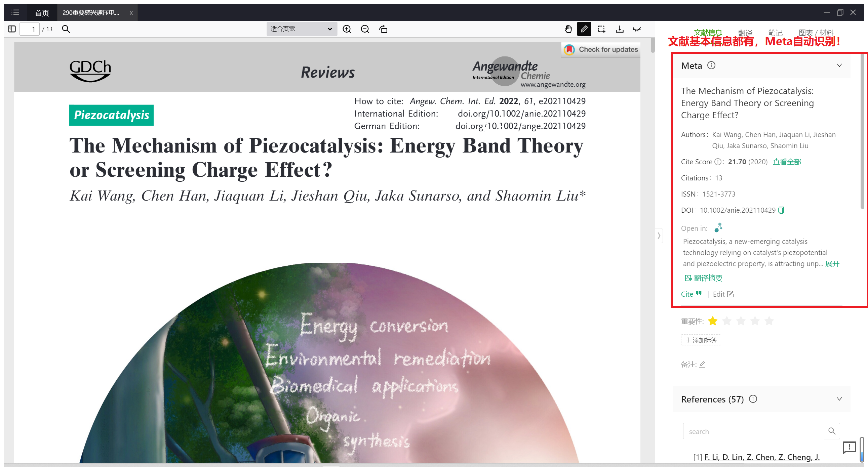Click the Citations value 13

(719, 178)
